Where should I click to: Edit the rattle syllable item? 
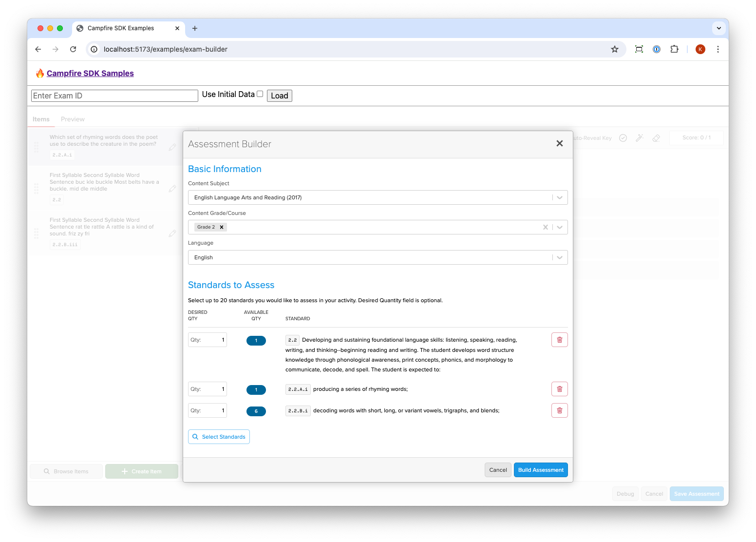pyautogui.click(x=172, y=233)
